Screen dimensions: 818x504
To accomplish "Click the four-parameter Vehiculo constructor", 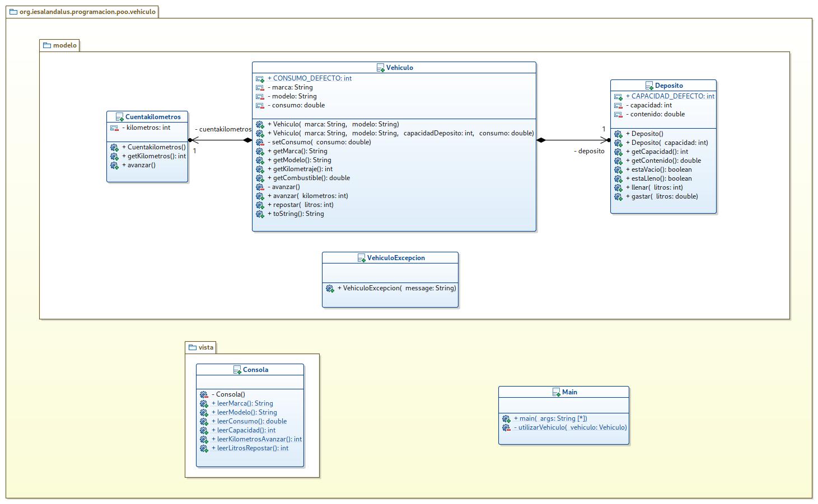I will (401, 133).
